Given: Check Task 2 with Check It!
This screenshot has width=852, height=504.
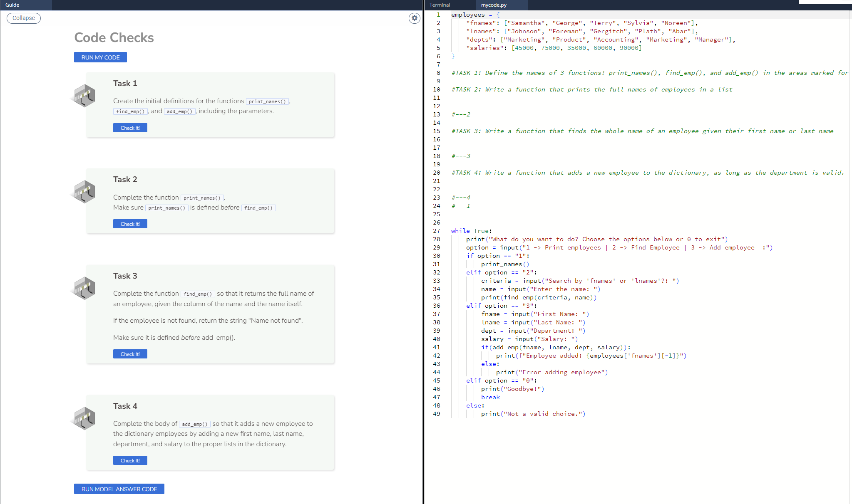Looking at the screenshot, I should click(130, 224).
